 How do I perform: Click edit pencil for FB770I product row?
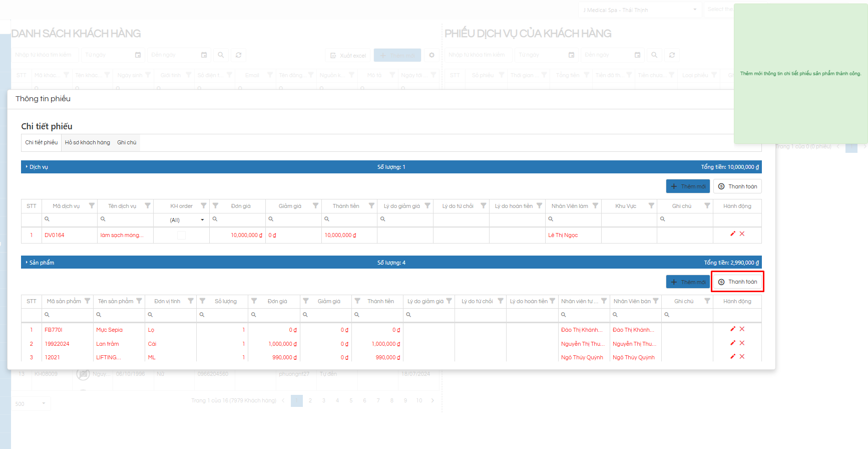coord(733,329)
